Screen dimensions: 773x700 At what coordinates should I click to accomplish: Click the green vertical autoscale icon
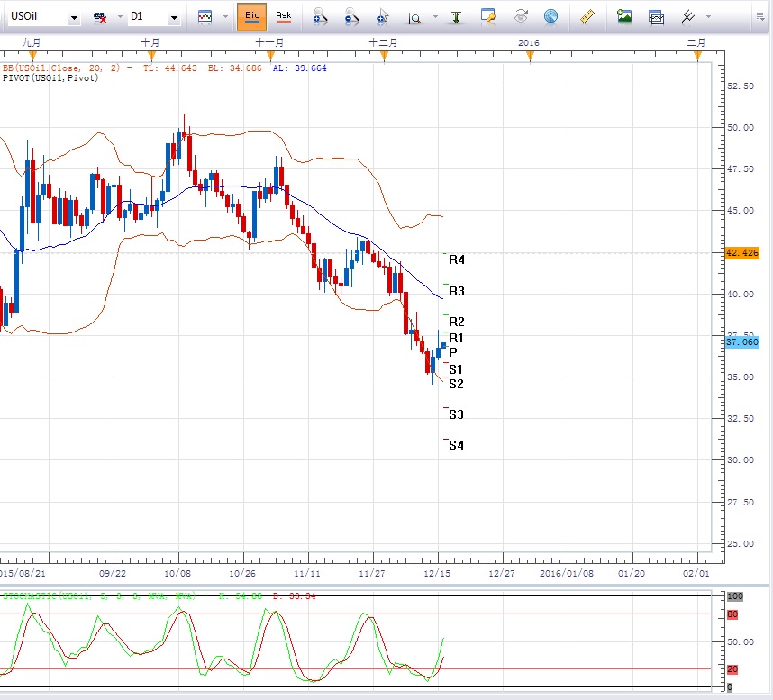[x=458, y=16]
